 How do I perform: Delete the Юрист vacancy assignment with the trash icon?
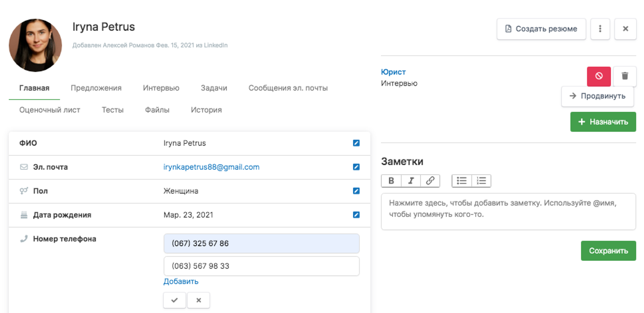pyautogui.click(x=625, y=76)
